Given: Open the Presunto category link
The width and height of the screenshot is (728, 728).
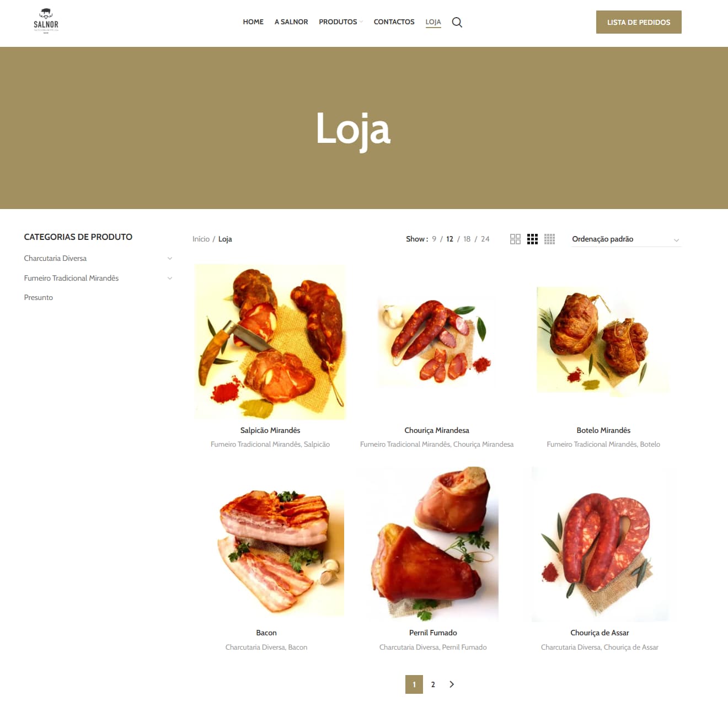Looking at the screenshot, I should point(39,297).
